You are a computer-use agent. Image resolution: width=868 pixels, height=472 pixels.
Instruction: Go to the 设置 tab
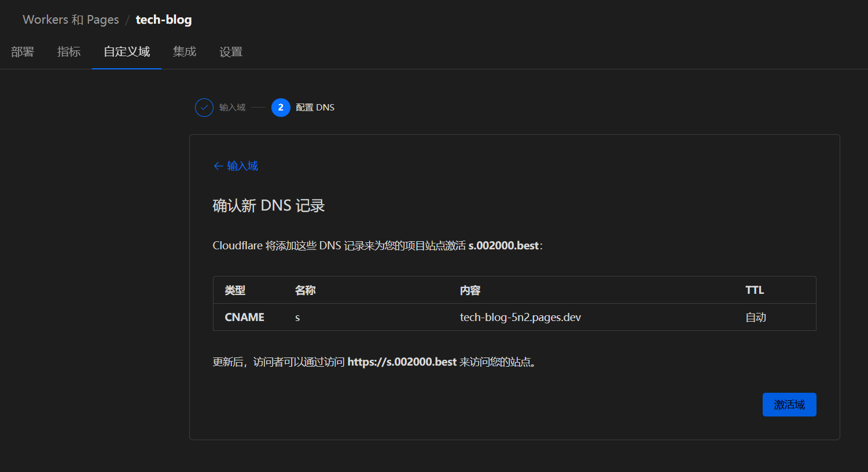[231, 52]
